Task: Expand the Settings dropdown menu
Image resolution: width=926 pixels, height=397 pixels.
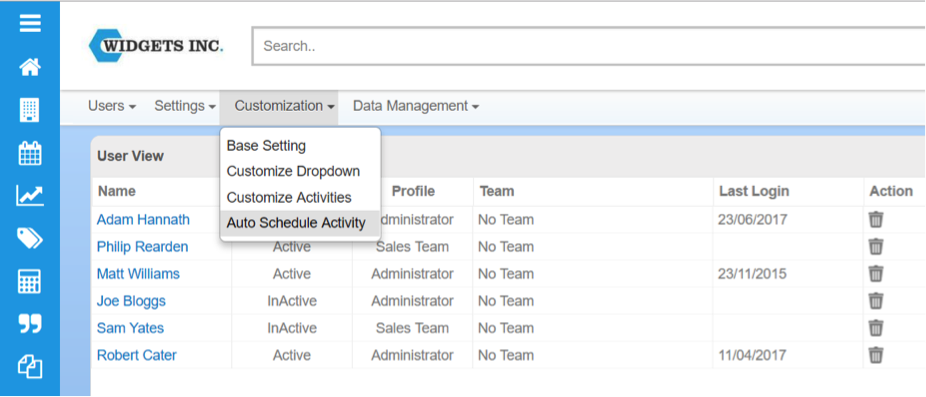Action: tap(185, 106)
